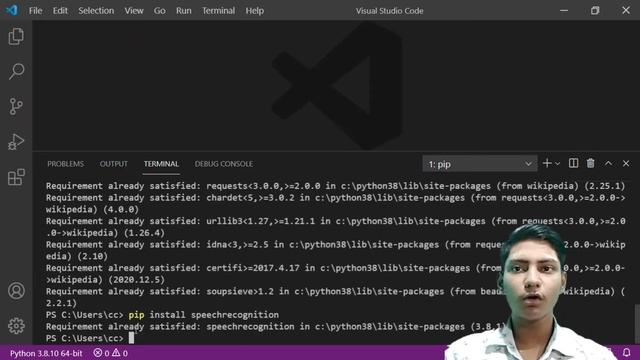The image size is (640, 360).
Task: Show warnings count in status bar
Action: click(120, 353)
